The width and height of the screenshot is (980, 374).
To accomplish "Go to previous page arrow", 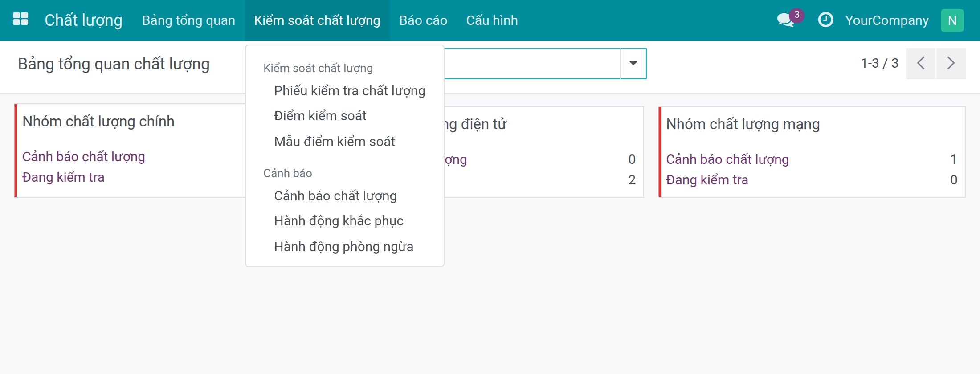I will (920, 63).
